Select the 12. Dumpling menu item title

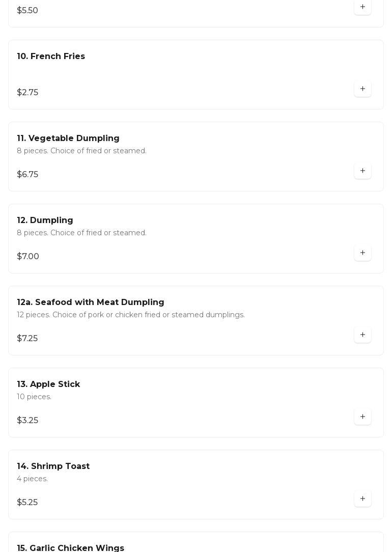45,220
